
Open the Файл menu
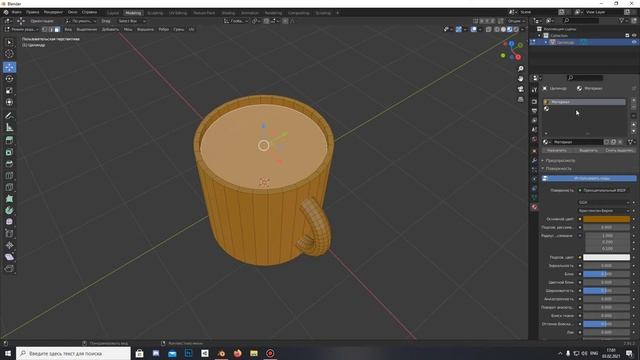(17, 12)
